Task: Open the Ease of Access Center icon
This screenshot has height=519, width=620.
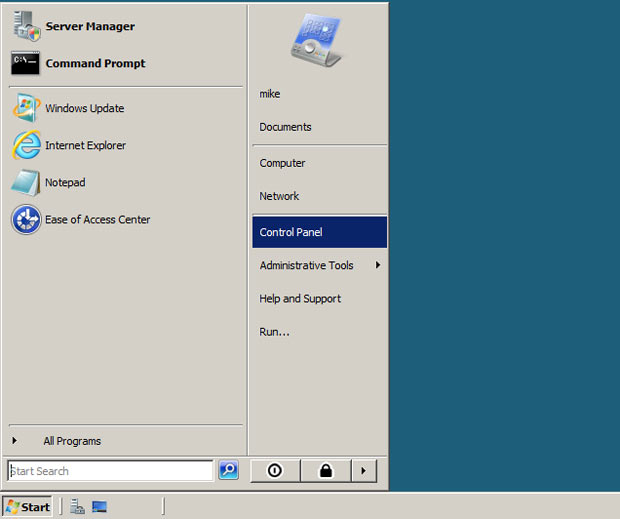Action: pyautogui.click(x=26, y=219)
